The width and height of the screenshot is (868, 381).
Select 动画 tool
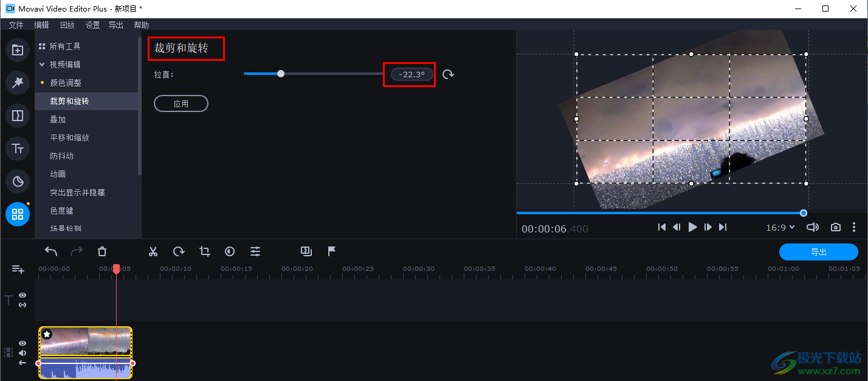click(58, 174)
